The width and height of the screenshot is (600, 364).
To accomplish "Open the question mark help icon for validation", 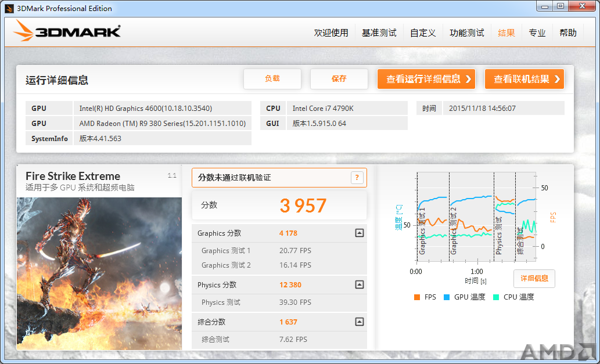I will (357, 178).
